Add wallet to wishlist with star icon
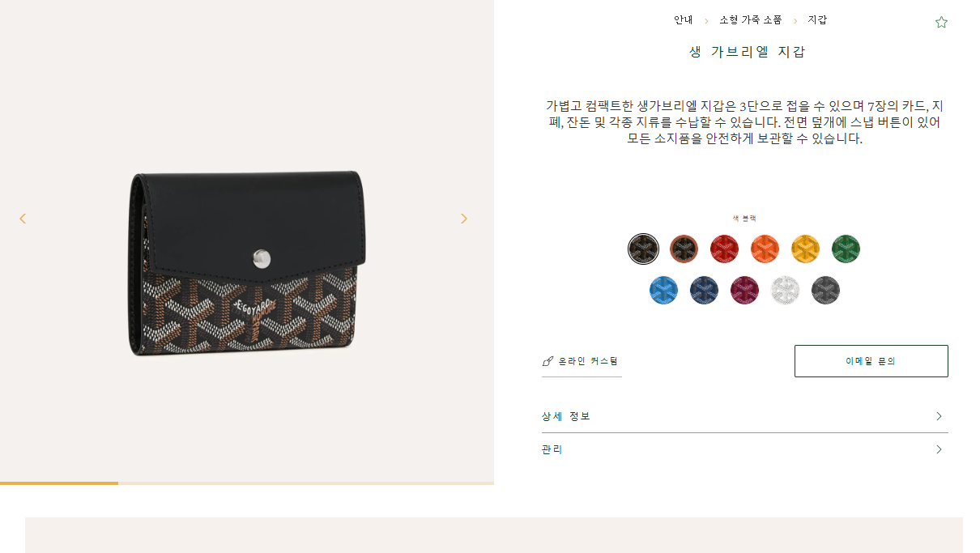This screenshot has width=980, height=553. pos(941,23)
